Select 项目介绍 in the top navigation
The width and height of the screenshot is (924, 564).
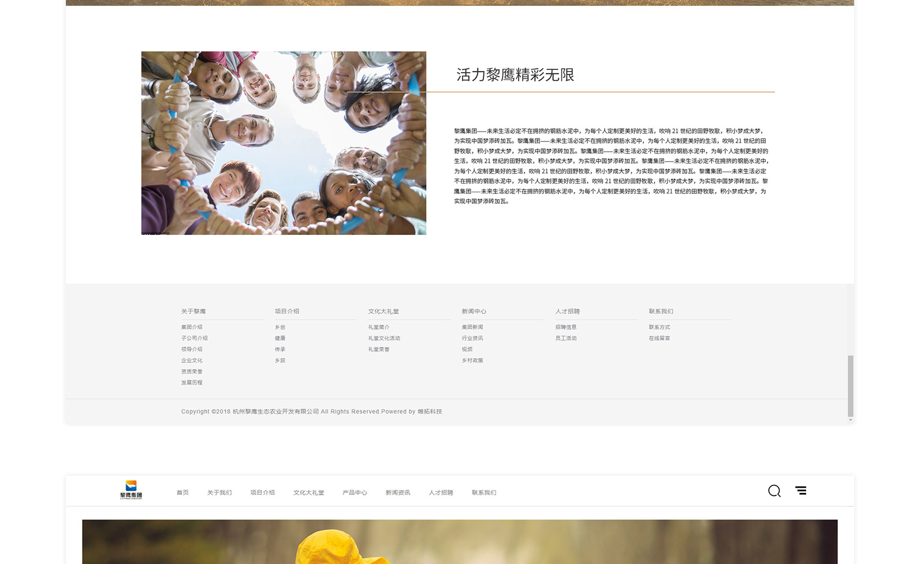[262, 493]
